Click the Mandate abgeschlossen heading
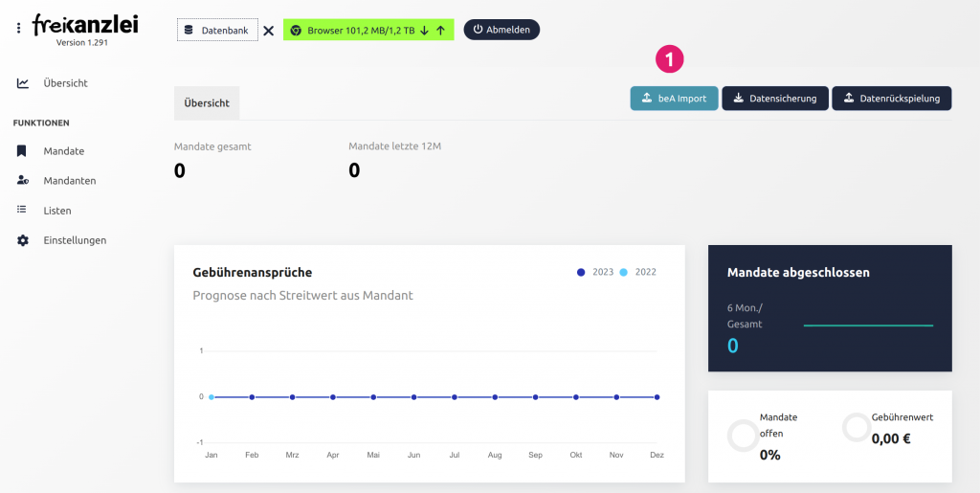Image resolution: width=980 pixels, height=493 pixels. (x=799, y=273)
